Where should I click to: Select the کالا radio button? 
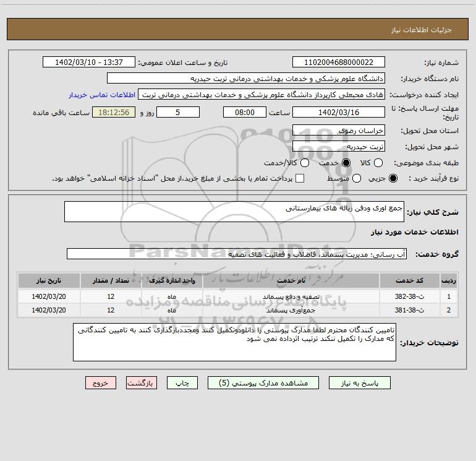378,163
